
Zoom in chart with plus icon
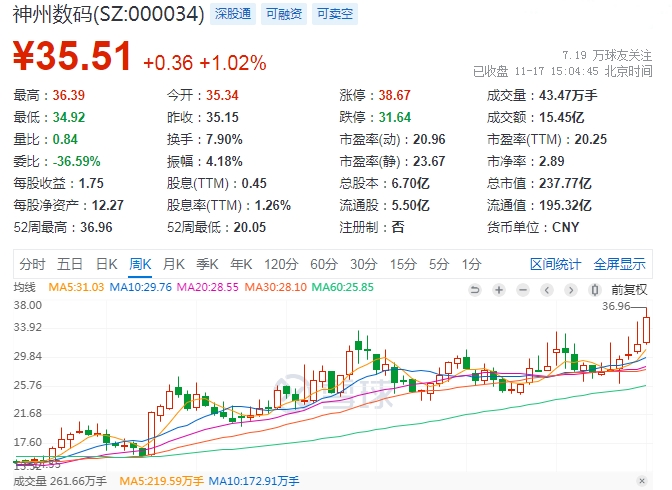tap(498, 290)
